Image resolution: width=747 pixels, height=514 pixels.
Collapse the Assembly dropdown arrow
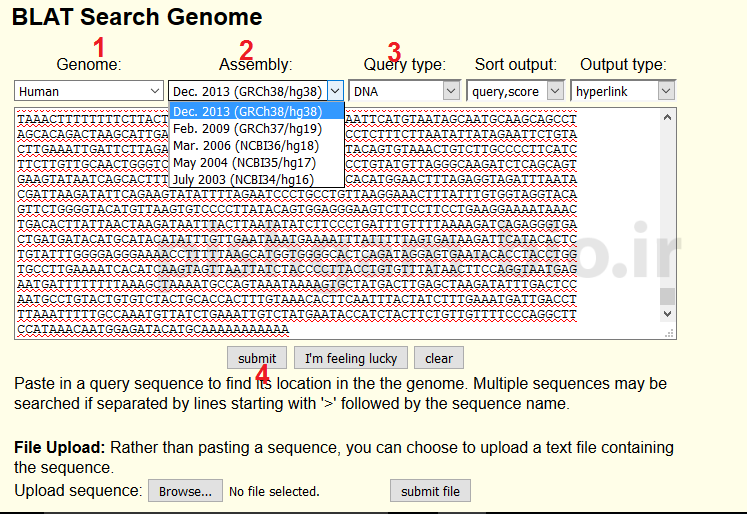click(x=335, y=91)
